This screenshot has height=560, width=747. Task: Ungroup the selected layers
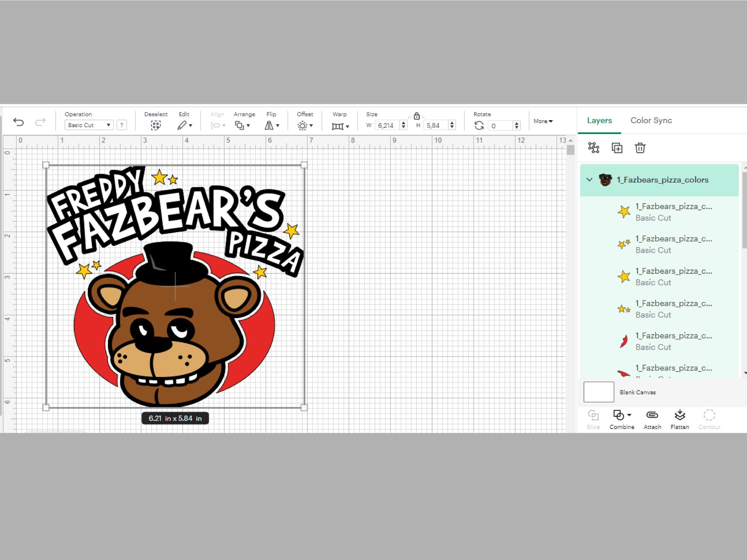(593, 148)
